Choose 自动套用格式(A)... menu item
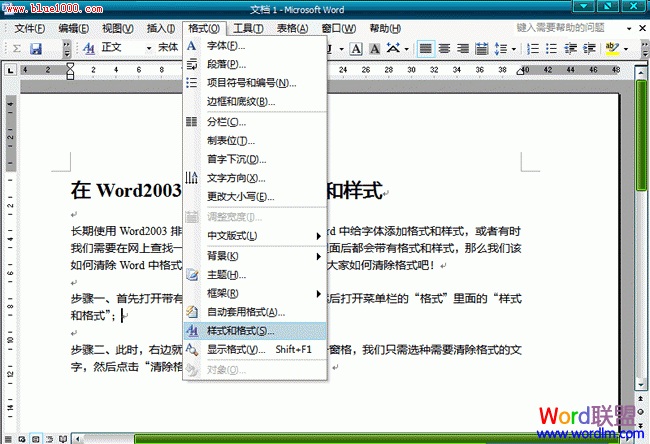Image resolution: width=650 pixels, height=444 pixels. [x=255, y=312]
